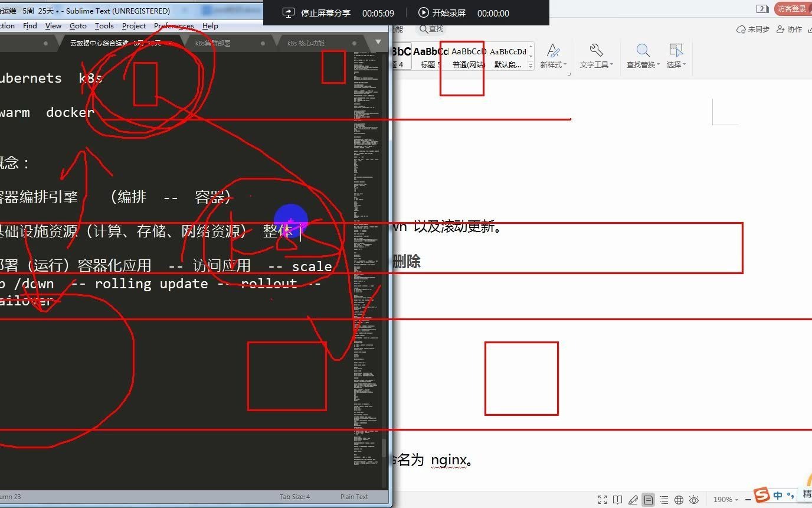
Task: Click the 访客登录 guest login button
Action: click(792, 8)
